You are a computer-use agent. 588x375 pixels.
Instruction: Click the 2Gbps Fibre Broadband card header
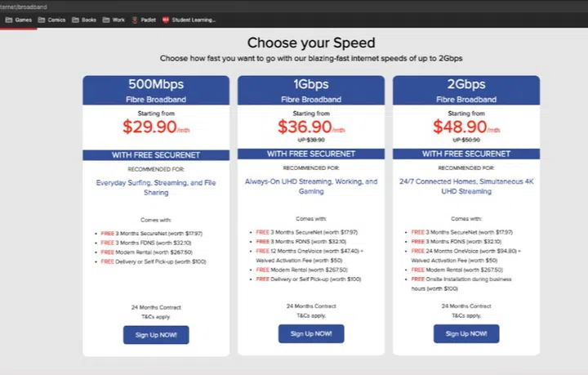click(x=465, y=90)
